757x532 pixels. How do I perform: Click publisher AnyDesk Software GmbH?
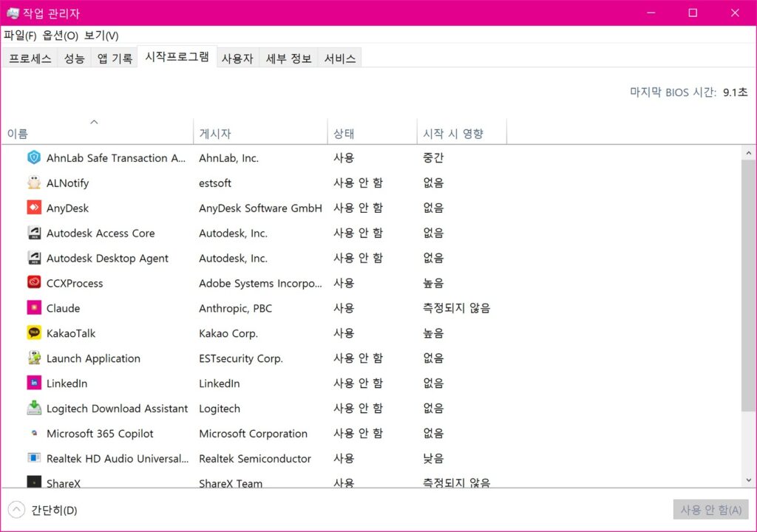coord(260,208)
